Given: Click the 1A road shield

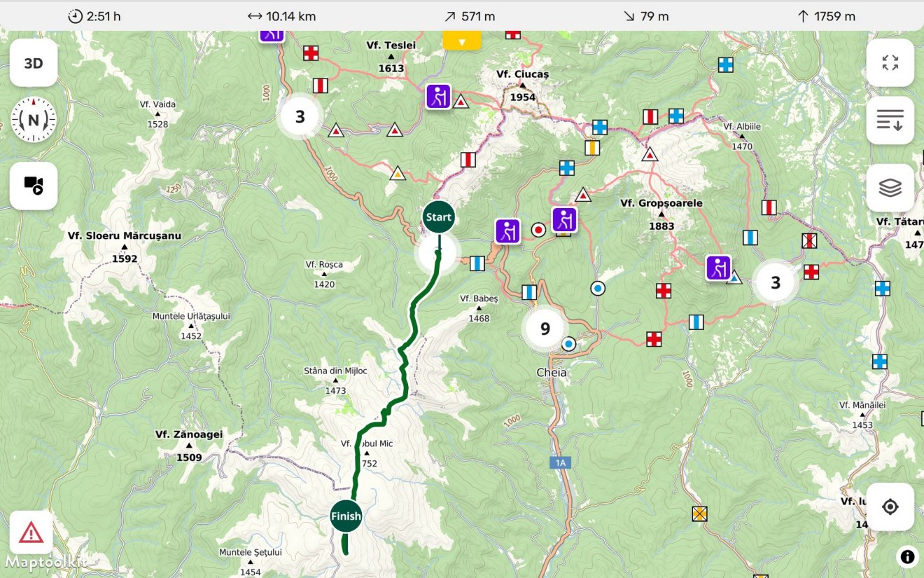Looking at the screenshot, I should click(561, 462).
